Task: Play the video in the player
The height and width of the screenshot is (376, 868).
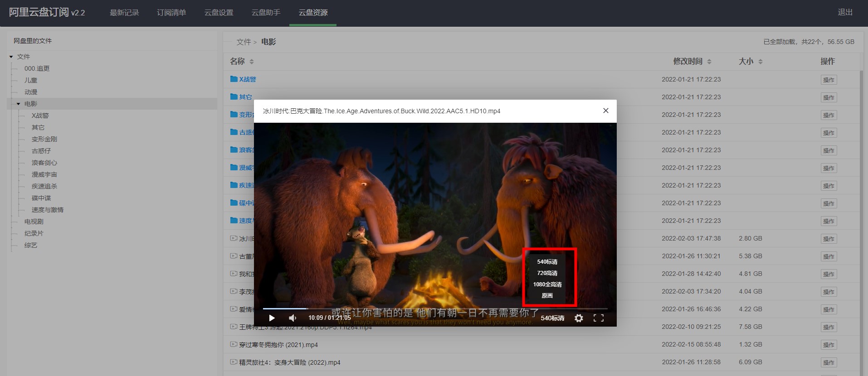Action: tap(272, 318)
